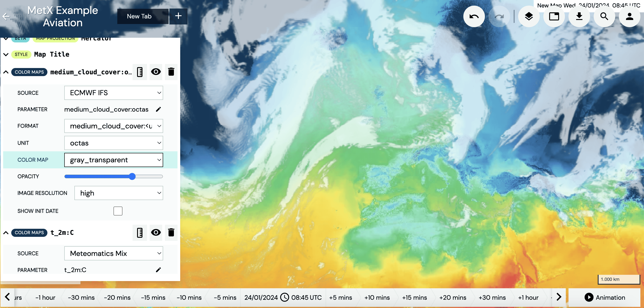Jump timeline forward +10 mins
The image size is (644, 308).
point(377,297)
